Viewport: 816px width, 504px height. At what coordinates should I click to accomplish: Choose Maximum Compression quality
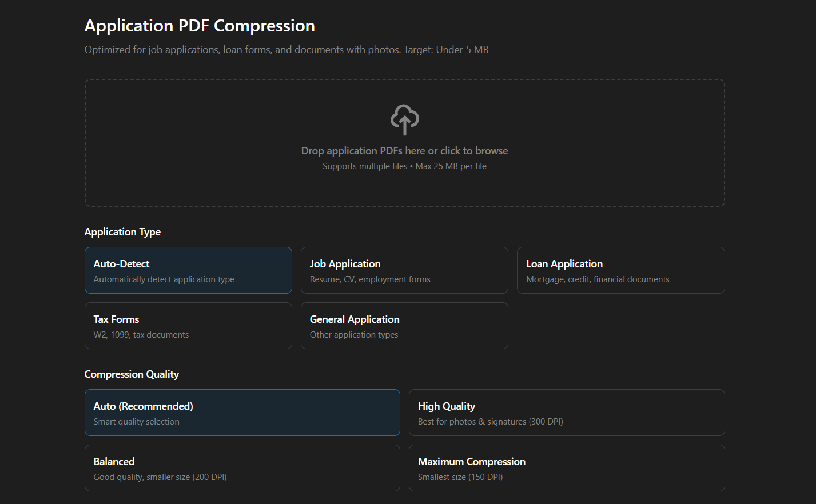click(566, 468)
